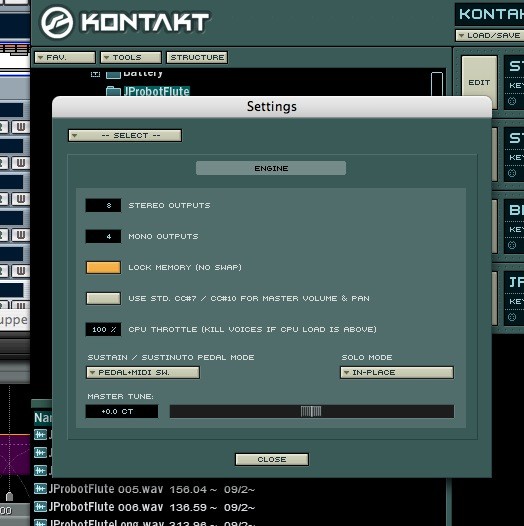Screen dimensions: 524x526
Task: Click the wave icon of JProbotFlute 005.wav
Action: tap(40, 489)
